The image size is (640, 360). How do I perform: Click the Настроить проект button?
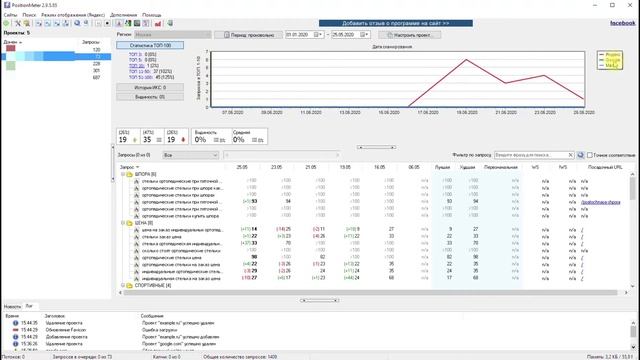point(409,35)
